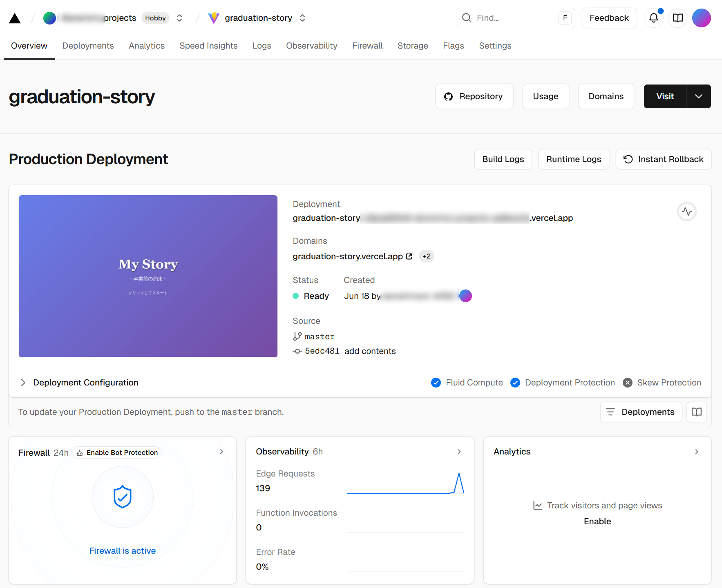The height and width of the screenshot is (588, 722).
Task: Click the My Story deployment preview thumbnail
Action: [148, 276]
